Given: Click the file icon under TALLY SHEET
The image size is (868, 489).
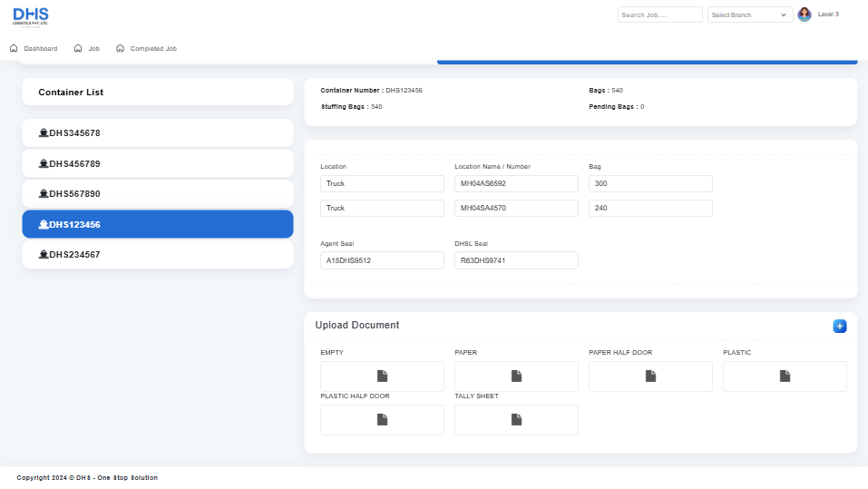Looking at the screenshot, I should [x=516, y=420].
